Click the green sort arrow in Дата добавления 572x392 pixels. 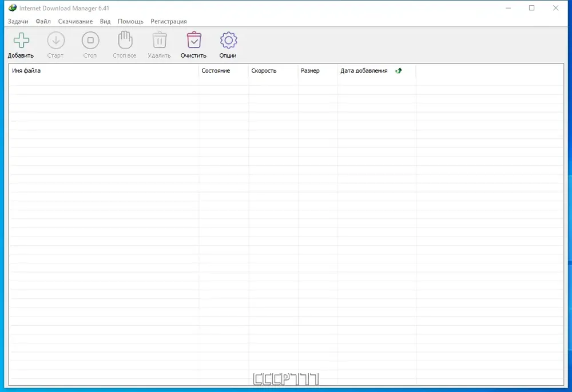pos(398,71)
